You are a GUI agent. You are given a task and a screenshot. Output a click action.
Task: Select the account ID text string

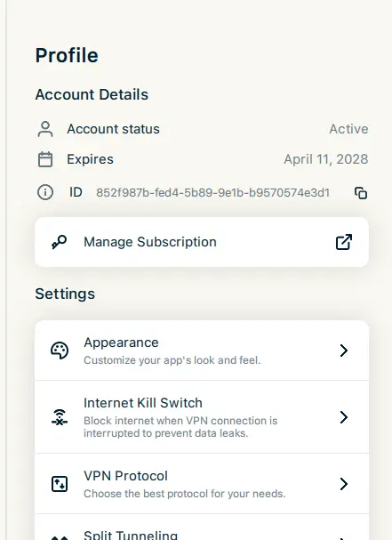point(212,193)
